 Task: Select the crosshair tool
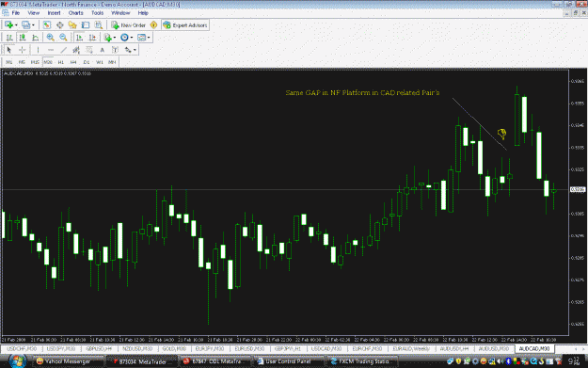23,50
